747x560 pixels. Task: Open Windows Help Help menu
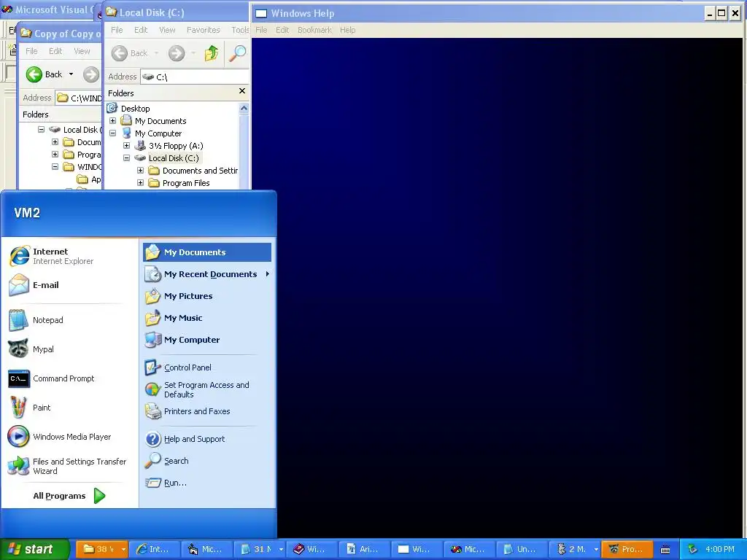pos(347,30)
